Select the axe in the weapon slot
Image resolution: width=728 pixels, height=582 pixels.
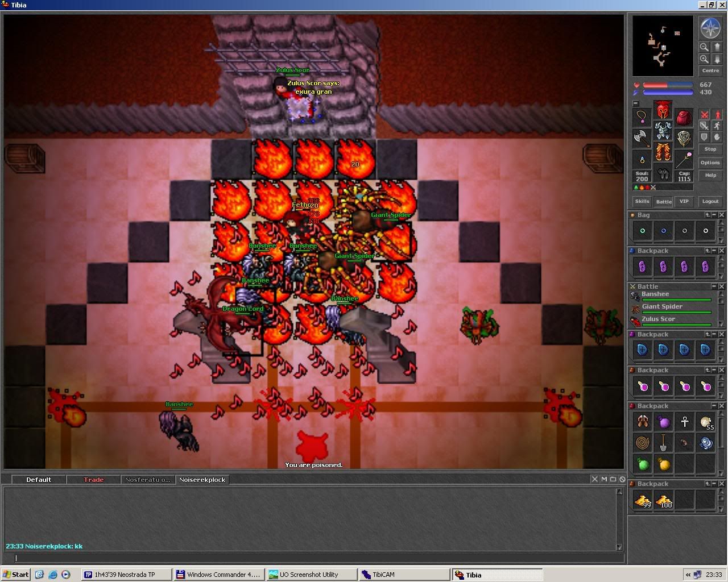[642, 139]
